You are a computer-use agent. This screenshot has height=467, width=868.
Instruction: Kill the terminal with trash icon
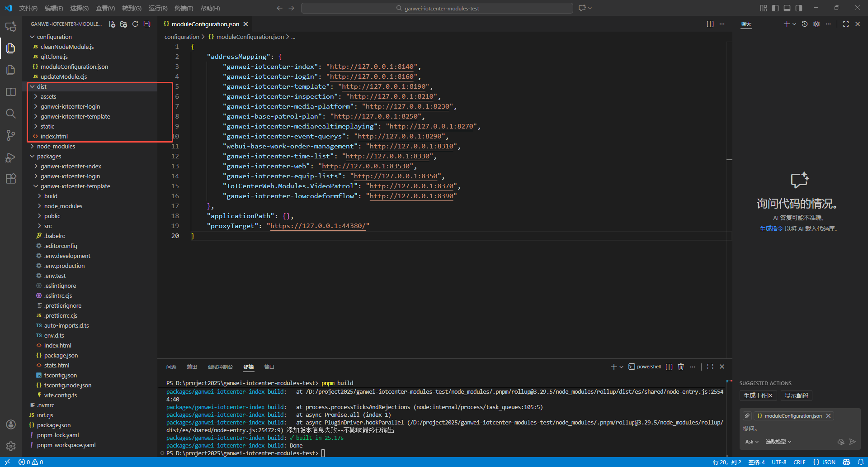pos(681,367)
